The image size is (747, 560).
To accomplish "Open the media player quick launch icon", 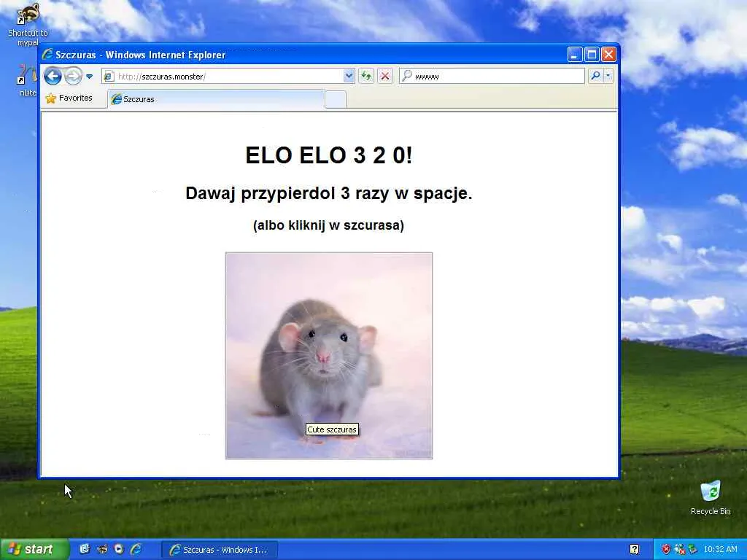I will click(119, 550).
